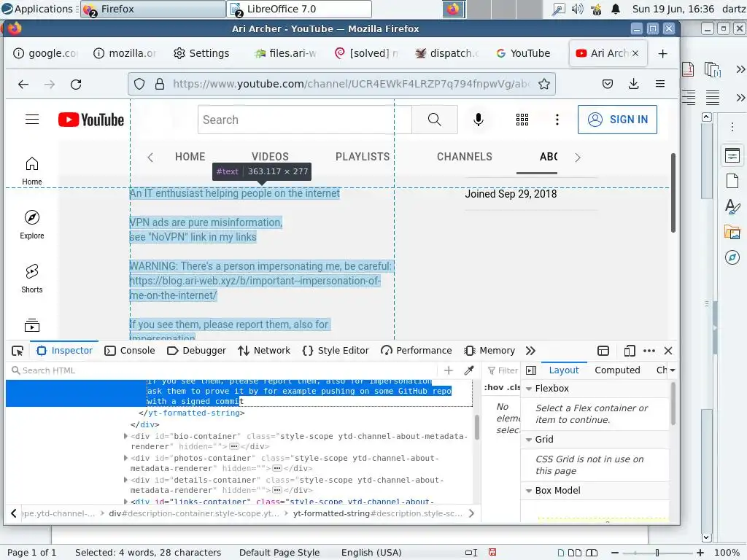Open system volume control icon
This screenshot has height=560, width=747.
[577, 9]
